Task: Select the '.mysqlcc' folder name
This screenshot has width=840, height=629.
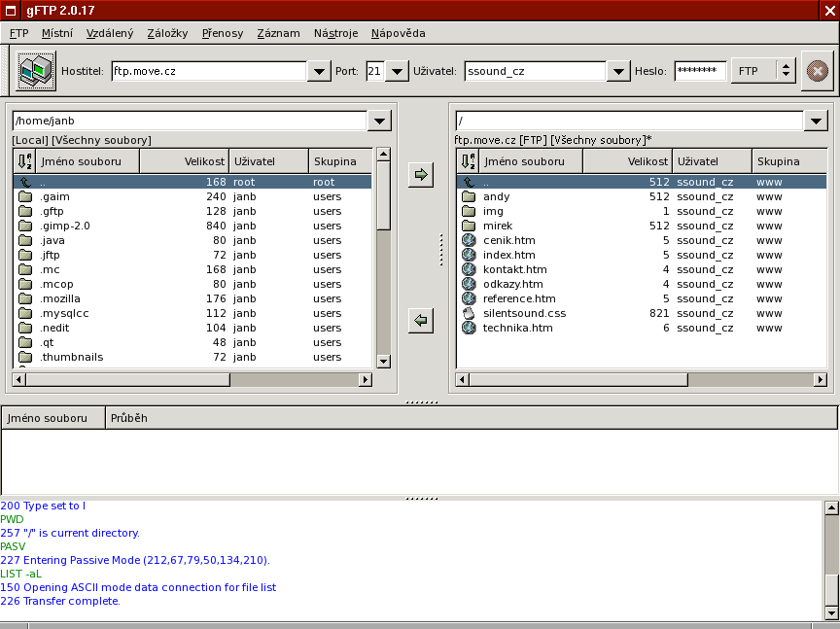Action: click(x=64, y=313)
